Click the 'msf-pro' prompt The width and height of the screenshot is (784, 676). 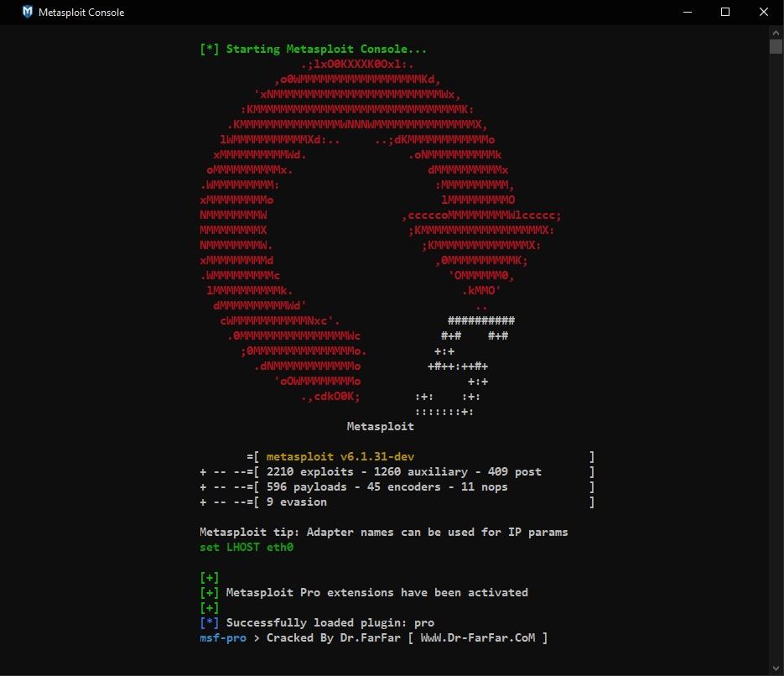click(223, 638)
